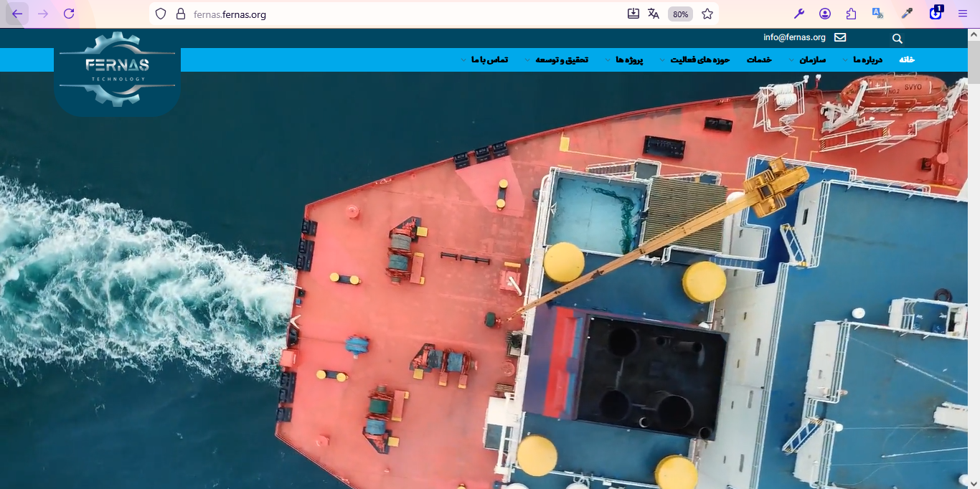
Task: Click the Fernas Technology logo
Action: [x=117, y=70]
